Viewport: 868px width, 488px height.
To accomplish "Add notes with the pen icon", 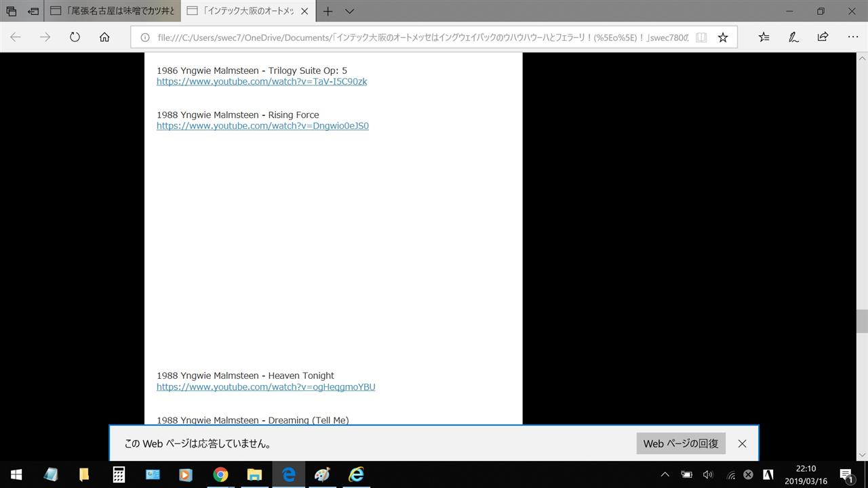I will tap(793, 37).
